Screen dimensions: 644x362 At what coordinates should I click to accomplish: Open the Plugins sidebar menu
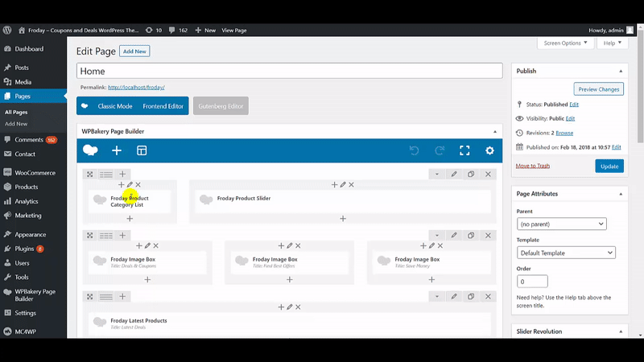pyautogui.click(x=26, y=249)
